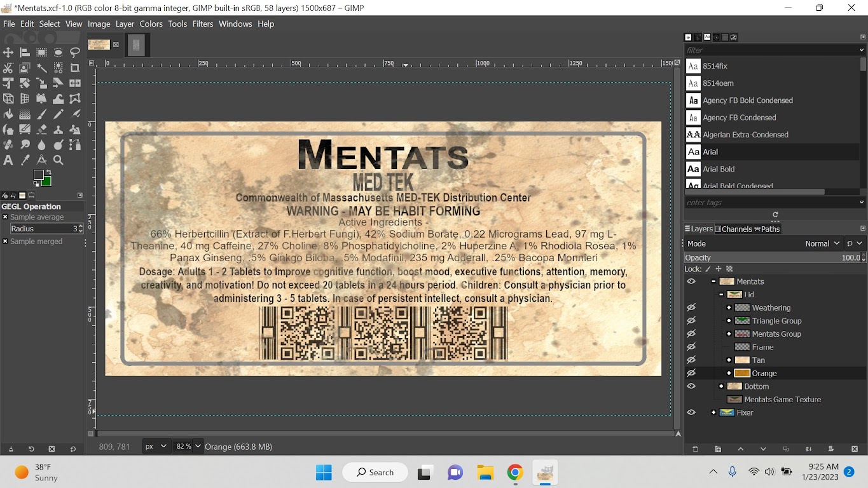Select the Measure compass tool
The width and height of the screenshot is (868, 488).
coord(41,160)
